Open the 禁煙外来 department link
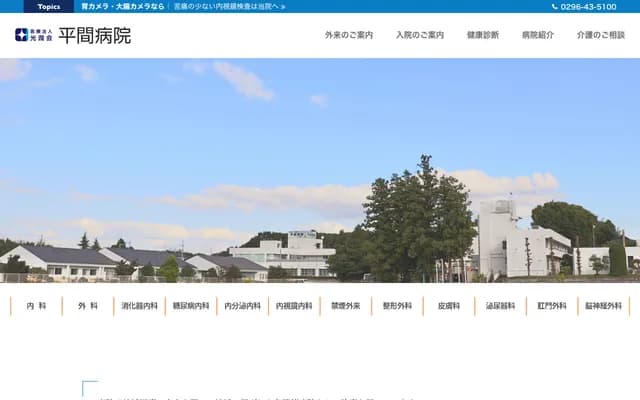This screenshot has height=400, width=640. click(x=346, y=306)
